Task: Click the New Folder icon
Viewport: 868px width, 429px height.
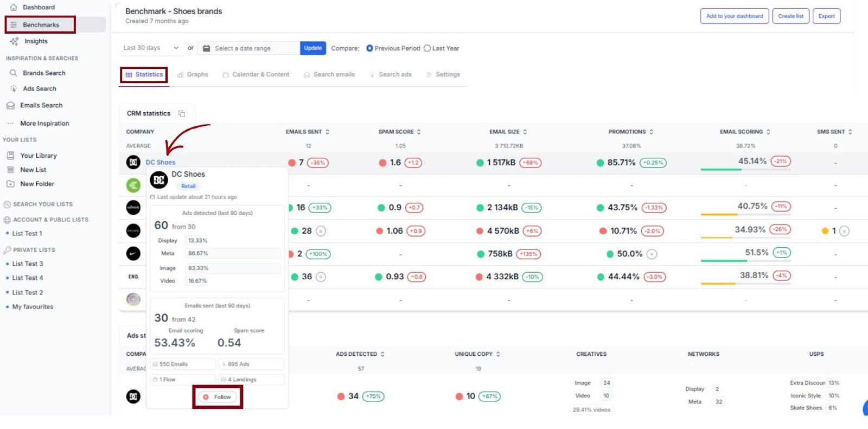Action: coord(10,184)
